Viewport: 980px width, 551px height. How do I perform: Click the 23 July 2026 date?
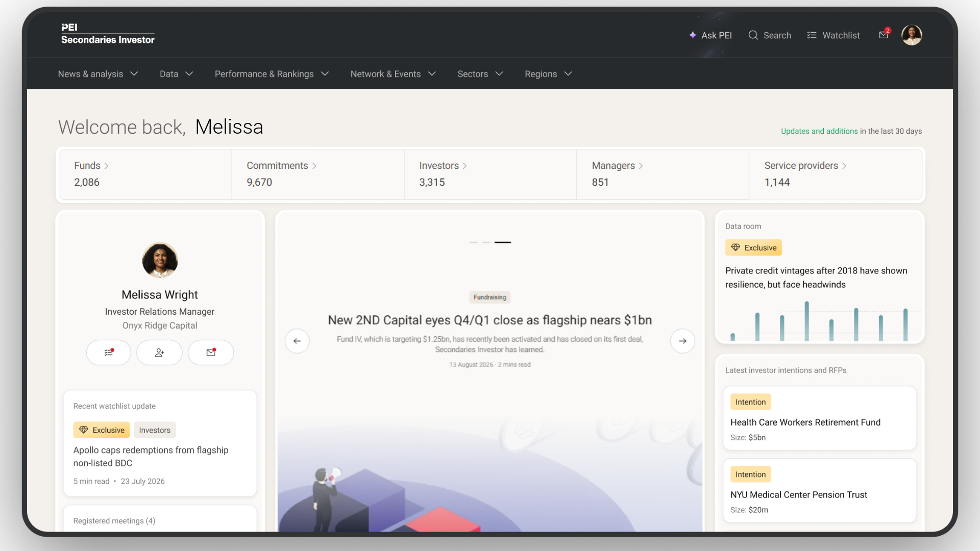[x=142, y=482]
